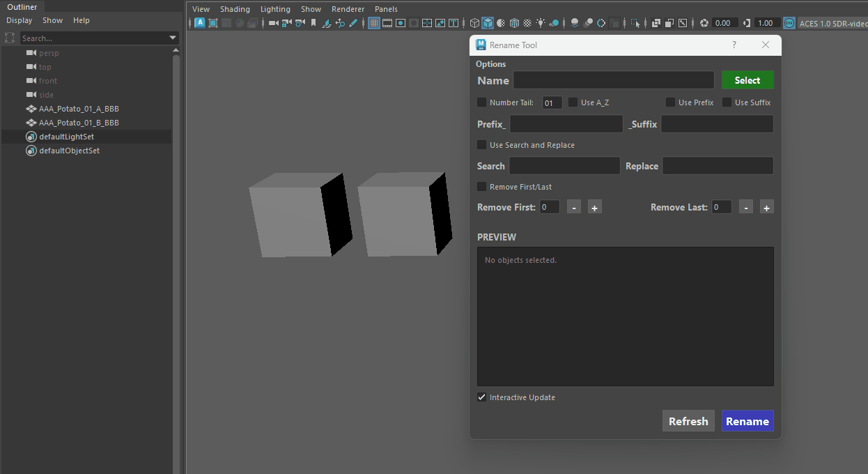Toggle the Film Gate icon
This screenshot has height=474, width=868.
(x=387, y=23)
